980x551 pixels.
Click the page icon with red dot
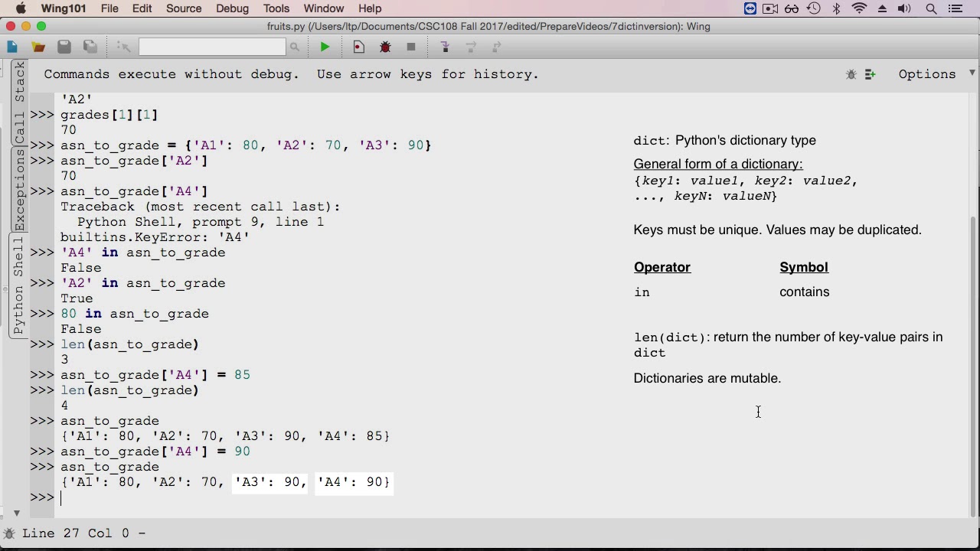[358, 47]
